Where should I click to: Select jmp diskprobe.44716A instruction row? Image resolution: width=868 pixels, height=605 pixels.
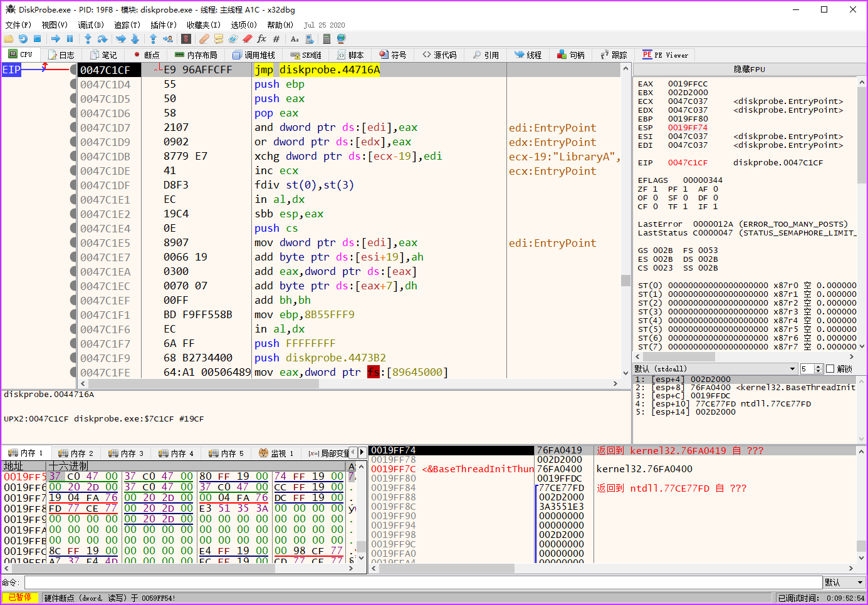tap(316, 70)
